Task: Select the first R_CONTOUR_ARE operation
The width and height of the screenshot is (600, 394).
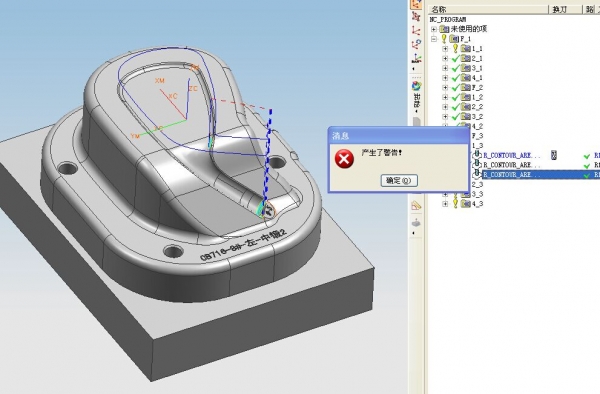Action: click(512, 155)
